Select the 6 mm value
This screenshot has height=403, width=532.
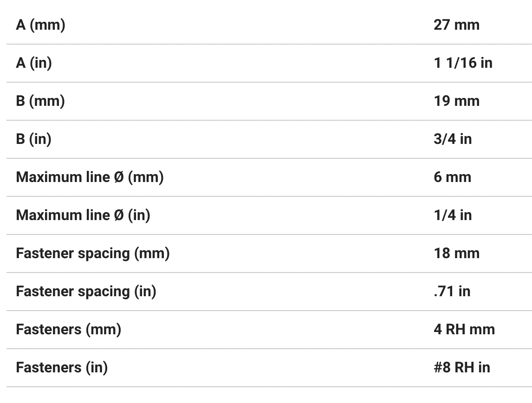(452, 177)
